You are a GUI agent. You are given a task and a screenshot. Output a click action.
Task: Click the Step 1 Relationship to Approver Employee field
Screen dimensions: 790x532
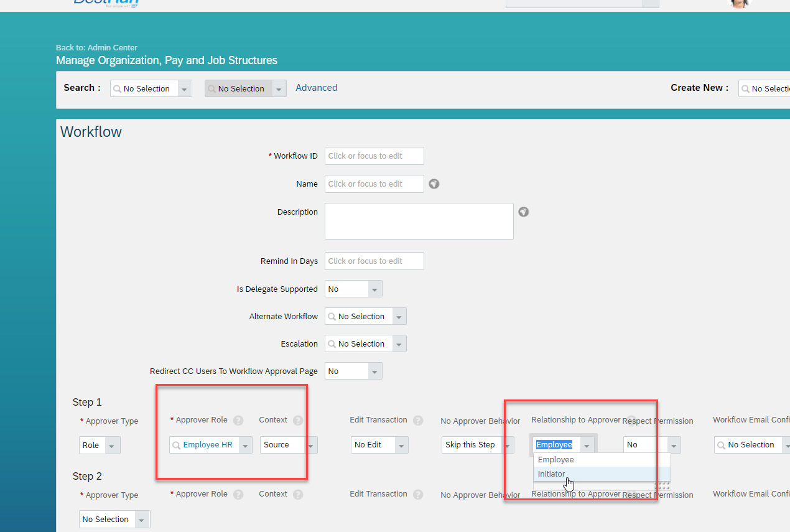click(x=564, y=445)
